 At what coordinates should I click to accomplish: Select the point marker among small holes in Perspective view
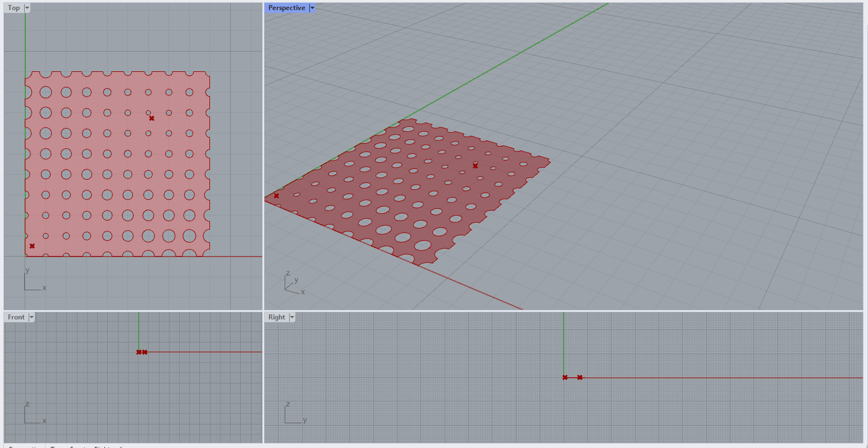(x=476, y=166)
